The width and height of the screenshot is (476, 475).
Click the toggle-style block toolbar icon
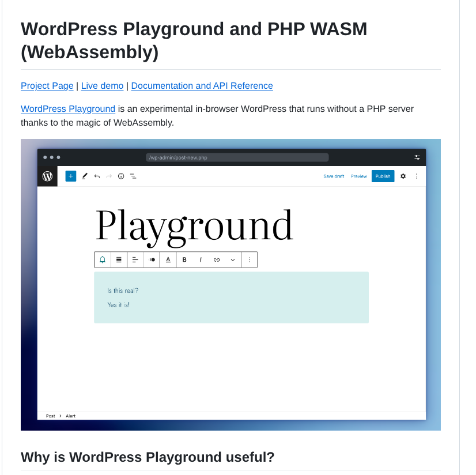pos(152,259)
